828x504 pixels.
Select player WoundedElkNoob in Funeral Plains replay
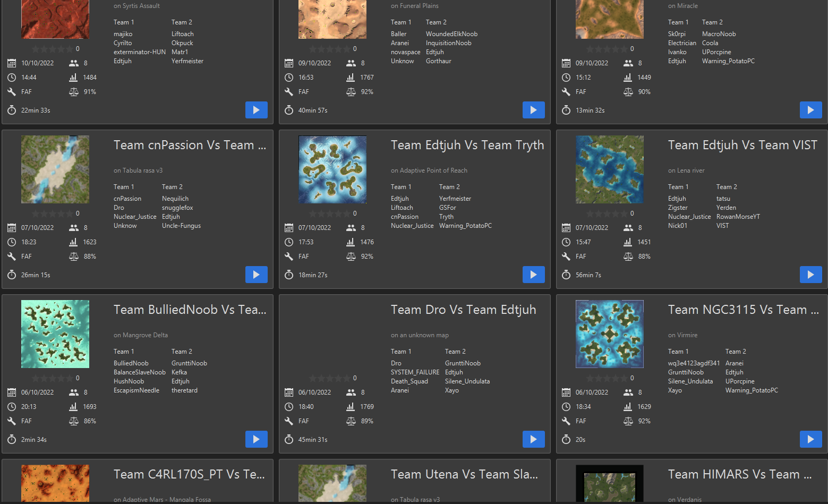(x=451, y=34)
